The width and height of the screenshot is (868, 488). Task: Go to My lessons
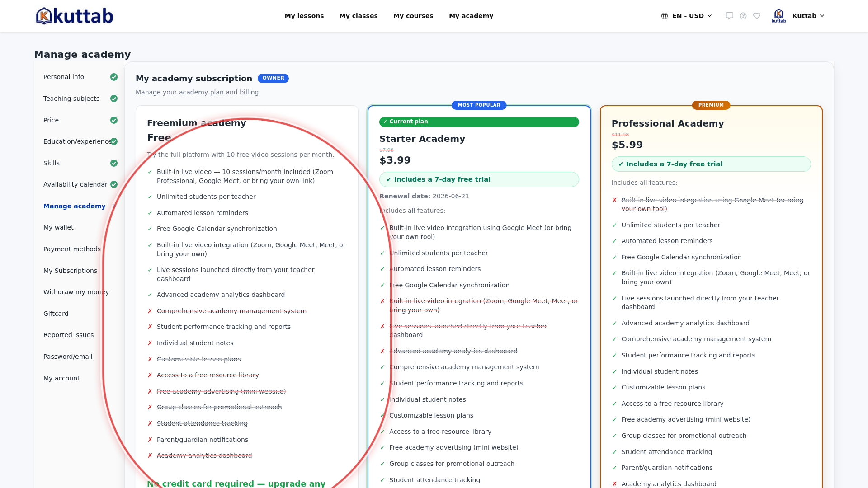click(304, 16)
